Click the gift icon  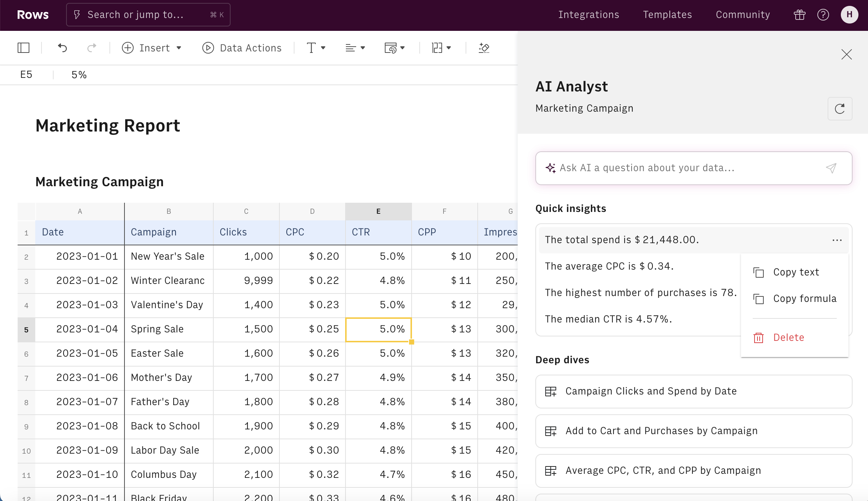tap(799, 15)
